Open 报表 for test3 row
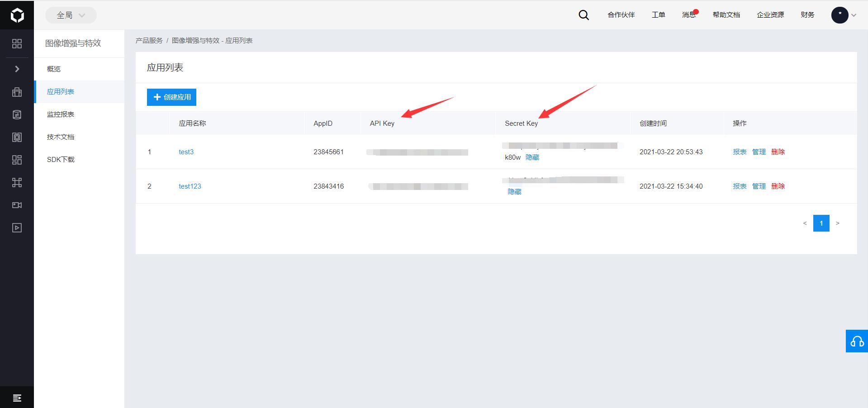This screenshot has height=408, width=868. pos(740,152)
